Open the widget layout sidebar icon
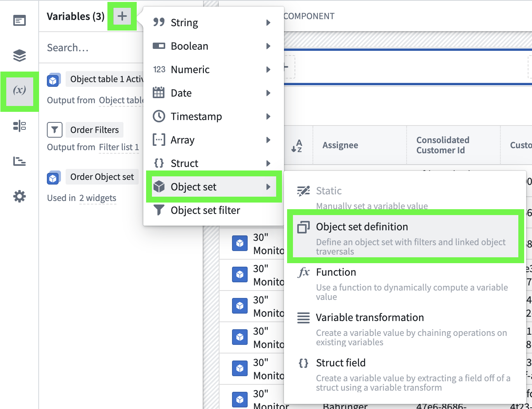532x409 pixels. click(x=20, y=126)
